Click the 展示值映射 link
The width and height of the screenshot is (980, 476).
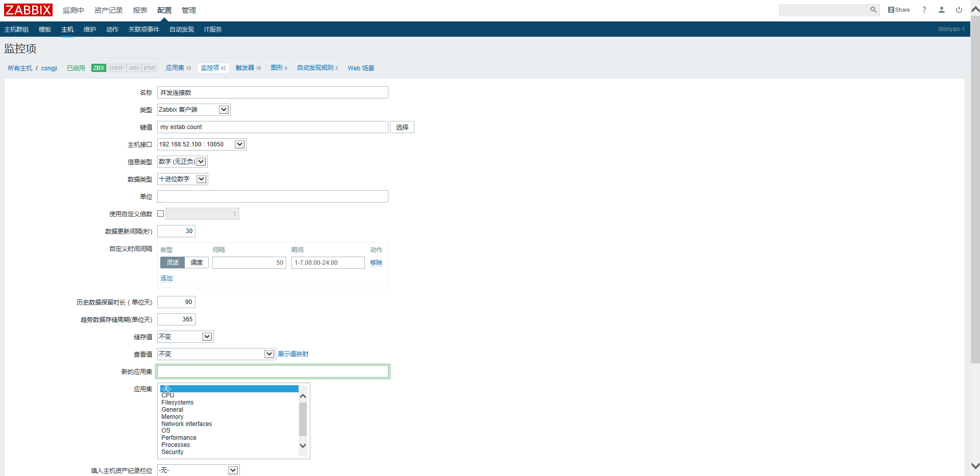point(293,354)
